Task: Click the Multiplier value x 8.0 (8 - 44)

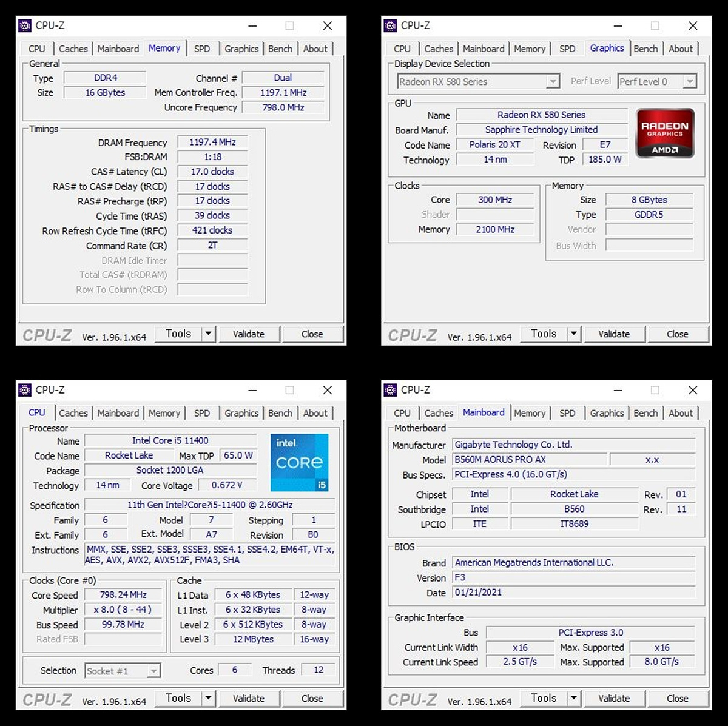Action: coord(123,610)
